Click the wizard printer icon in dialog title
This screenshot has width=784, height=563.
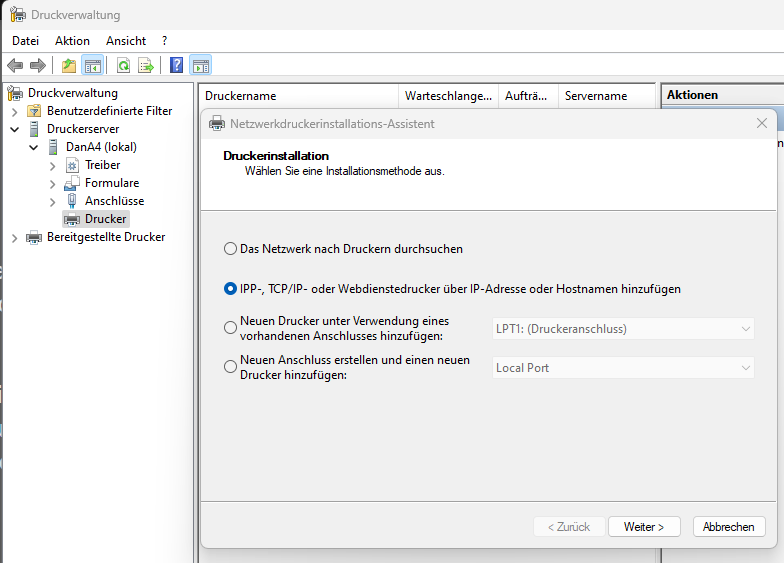217,124
